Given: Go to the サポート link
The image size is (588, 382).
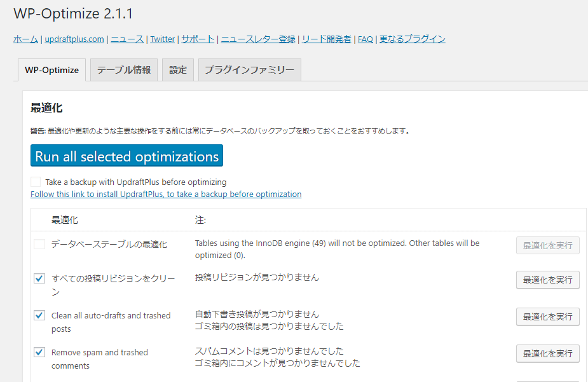Looking at the screenshot, I should [198, 39].
